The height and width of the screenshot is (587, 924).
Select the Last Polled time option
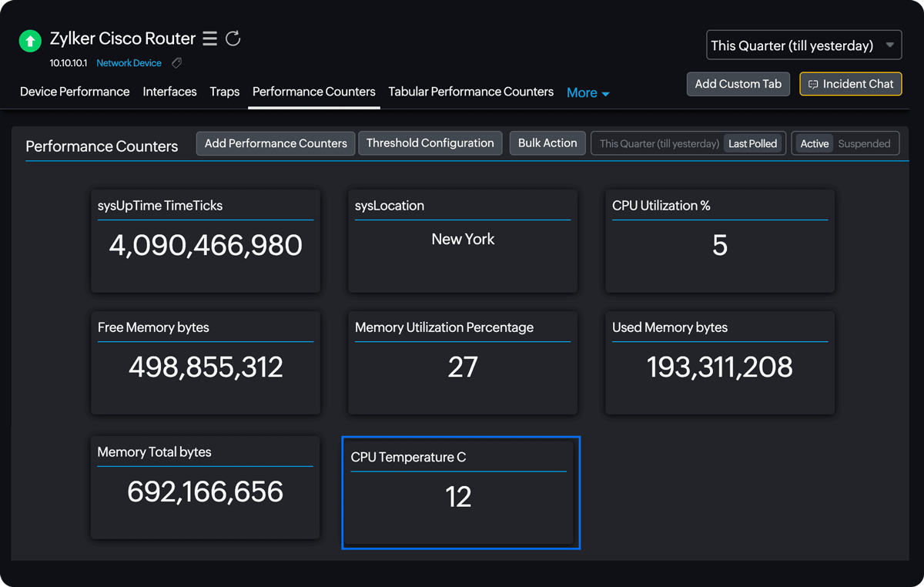753,144
